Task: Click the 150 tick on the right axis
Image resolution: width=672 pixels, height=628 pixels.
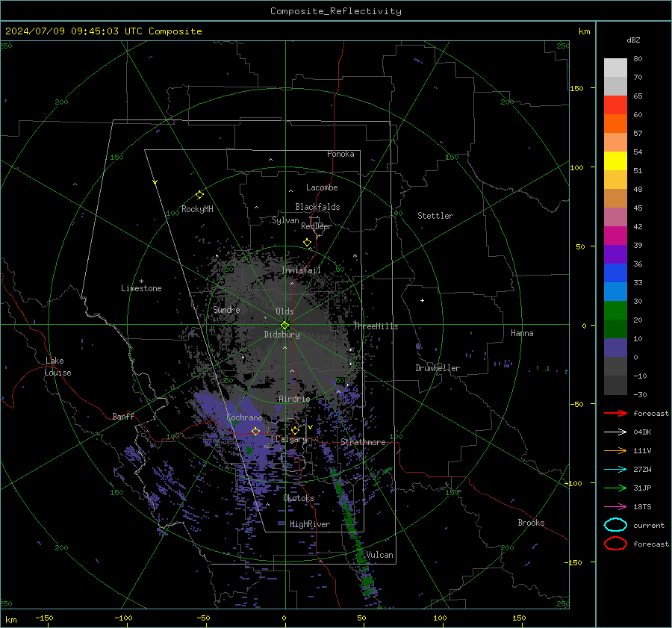Action: coord(576,88)
